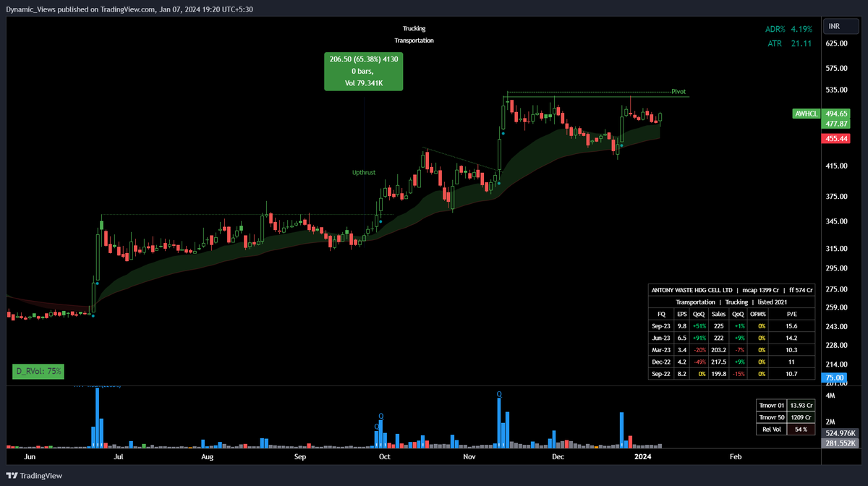This screenshot has width=868, height=486.
Task: Click the 494.65 current price label
Action: click(837, 114)
